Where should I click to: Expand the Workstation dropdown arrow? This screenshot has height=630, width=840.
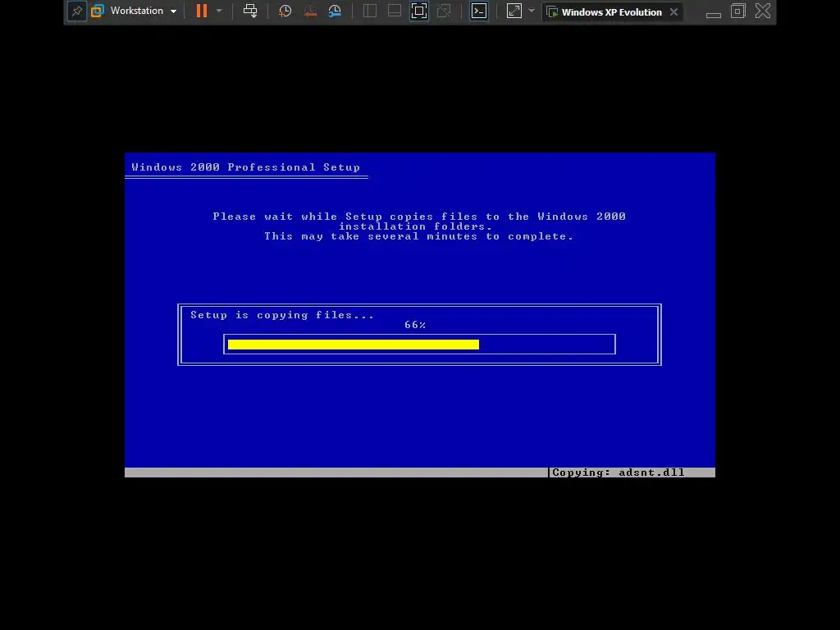174,11
